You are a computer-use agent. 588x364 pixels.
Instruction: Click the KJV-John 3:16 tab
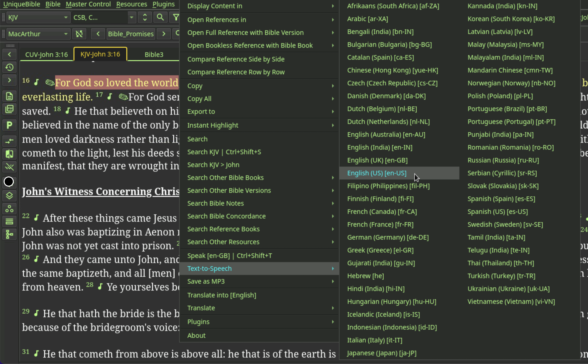coord(100,54)
